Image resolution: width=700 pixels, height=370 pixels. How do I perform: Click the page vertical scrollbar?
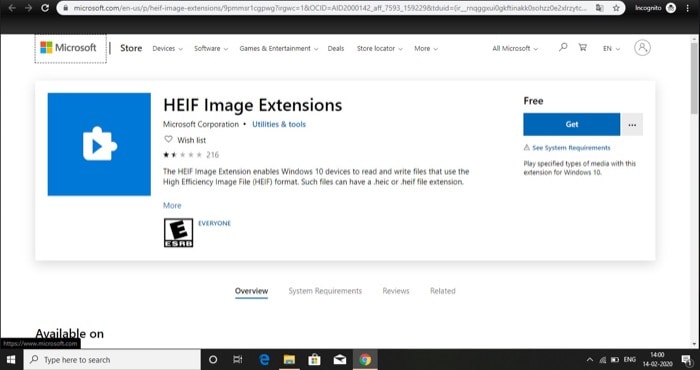(694, 78)
